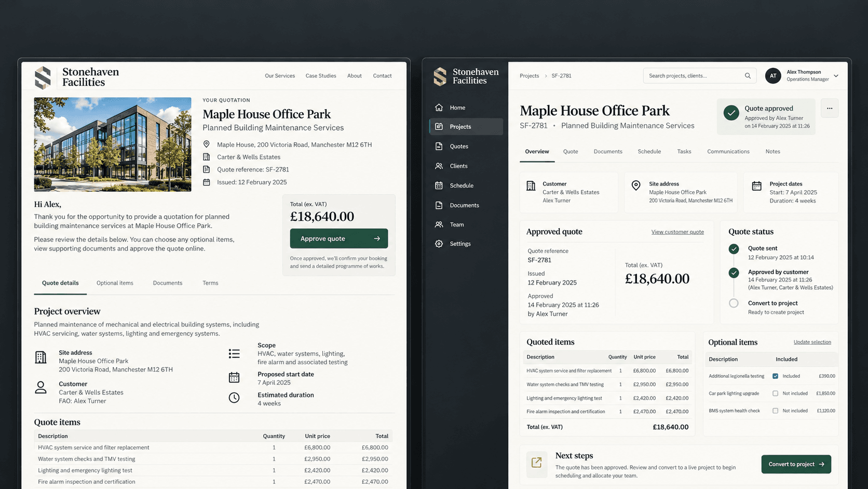Viewport: 868px width, 489px height.
Task: Open About in the top navigation
Action: coord(355,76)
